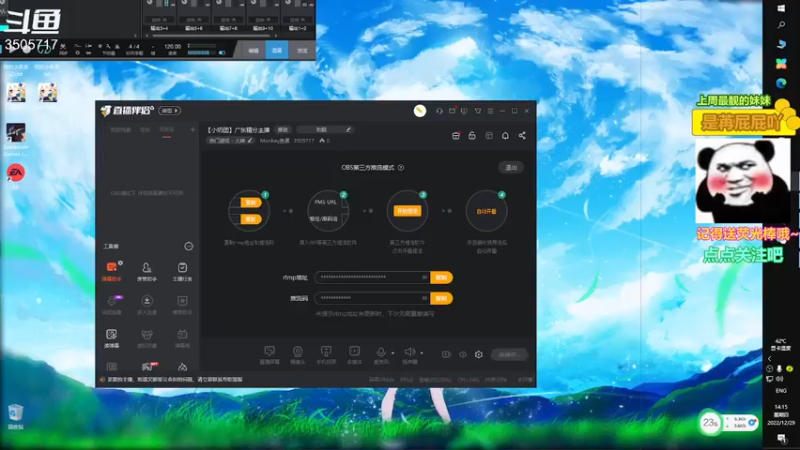The image size is (800, 450).
Task: Open the help icon beside the OBS mode title
Action: point(401,167)
